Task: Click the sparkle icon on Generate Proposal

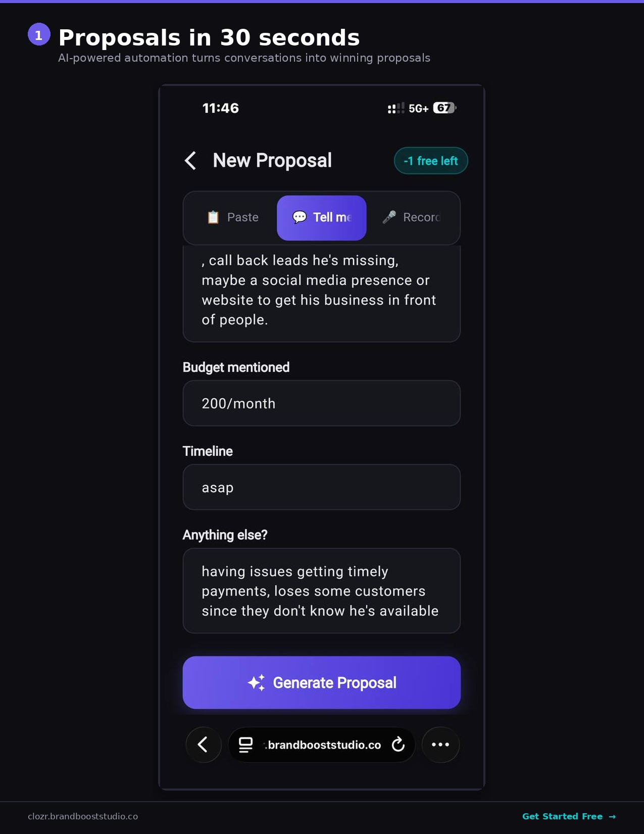Action: 257,682
